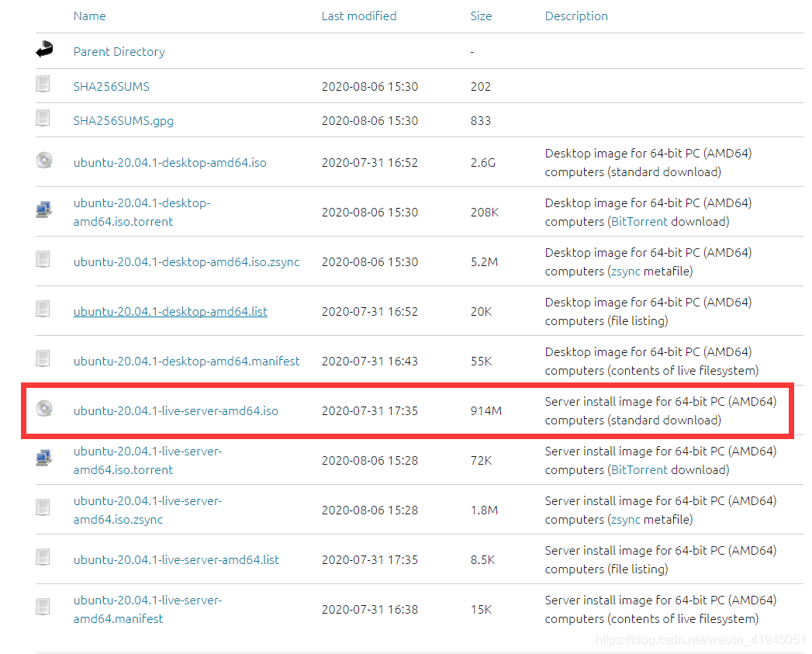The image size is (812, 654).
Task: Click the 202 size of SHA256SUMS
Action: [x=481, y=87]
